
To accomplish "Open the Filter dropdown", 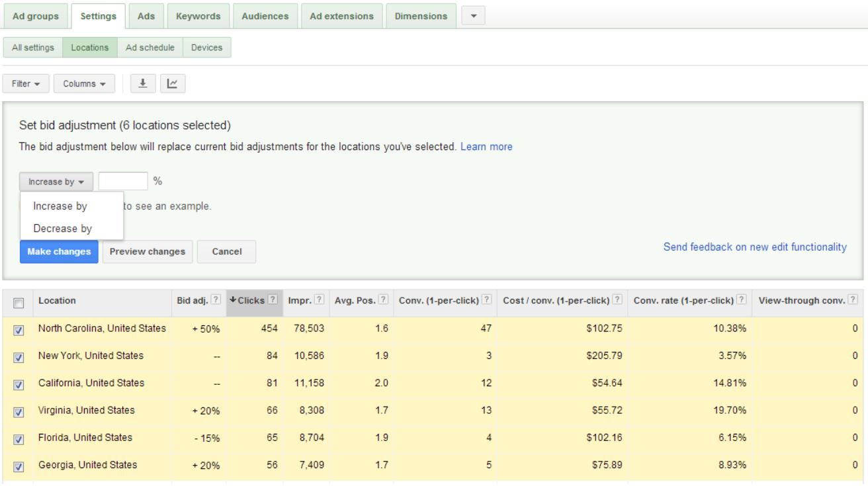I will coord(26,84).
